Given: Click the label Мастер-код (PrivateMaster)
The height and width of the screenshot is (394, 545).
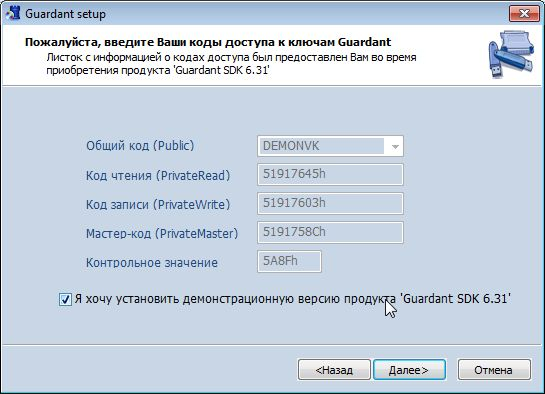Looking at the screenshot, I should [162, 233].
